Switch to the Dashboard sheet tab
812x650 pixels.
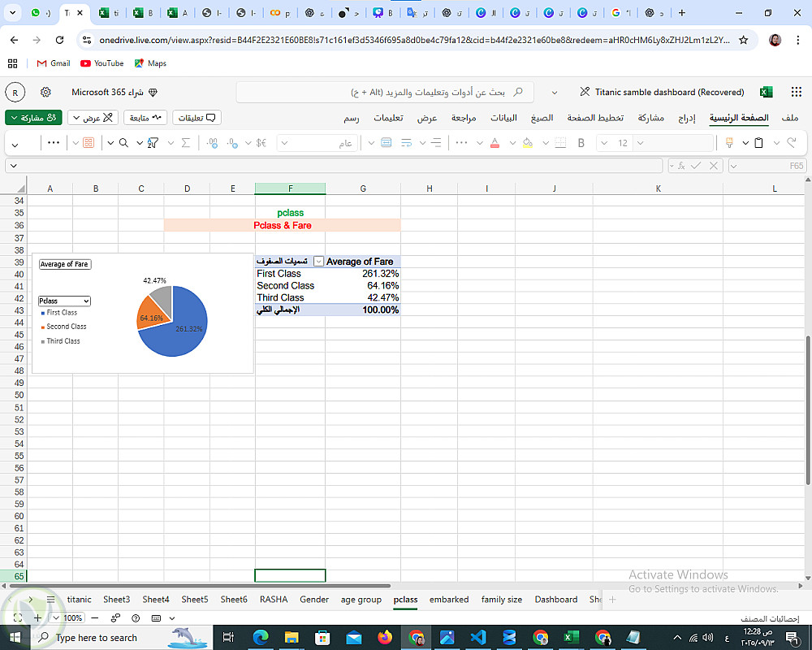tap(555, 600)
